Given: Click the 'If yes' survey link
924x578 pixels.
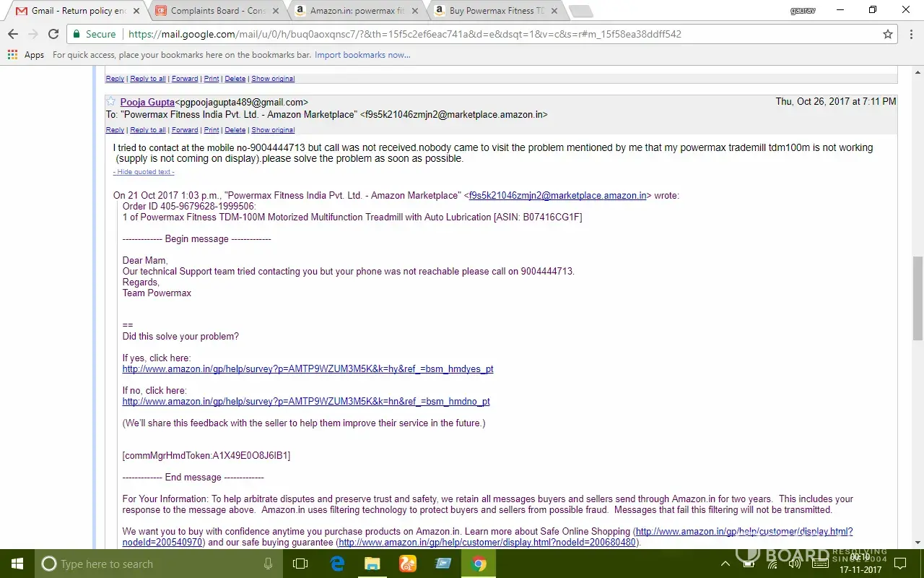Looking at the screenshot, I should pos(308,369).
